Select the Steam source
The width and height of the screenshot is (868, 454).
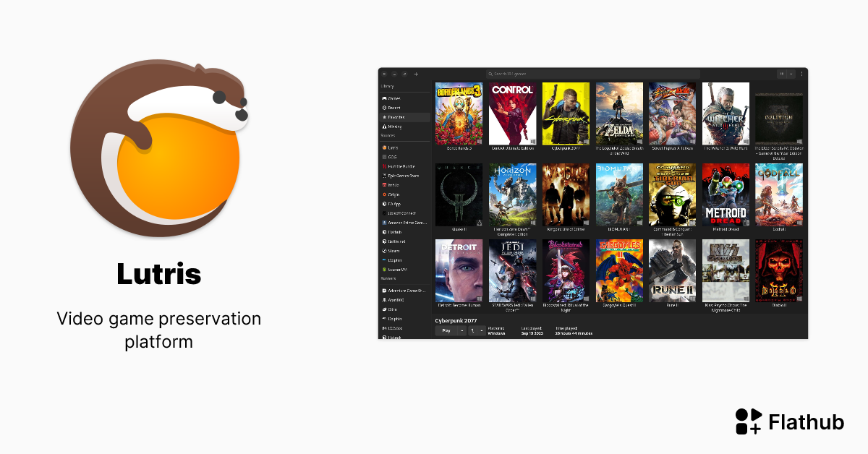[405, 251]
